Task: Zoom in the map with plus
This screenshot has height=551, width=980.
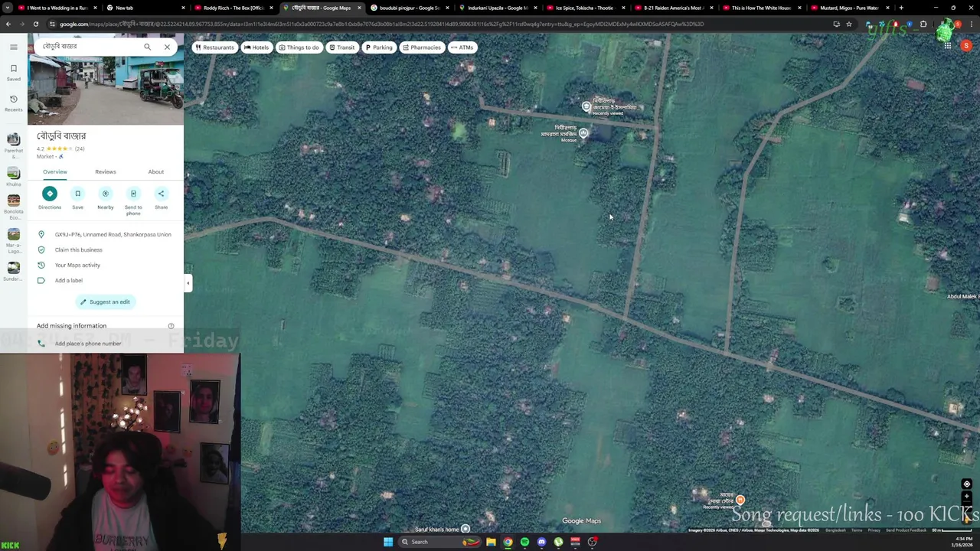Action: (966, 497)
